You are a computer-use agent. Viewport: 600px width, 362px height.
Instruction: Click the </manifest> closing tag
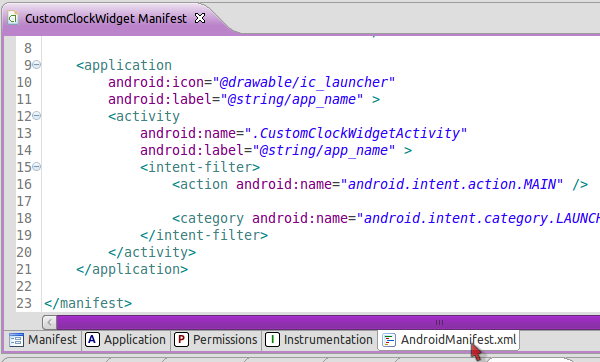pyautogui.click(x=88, y=303)
